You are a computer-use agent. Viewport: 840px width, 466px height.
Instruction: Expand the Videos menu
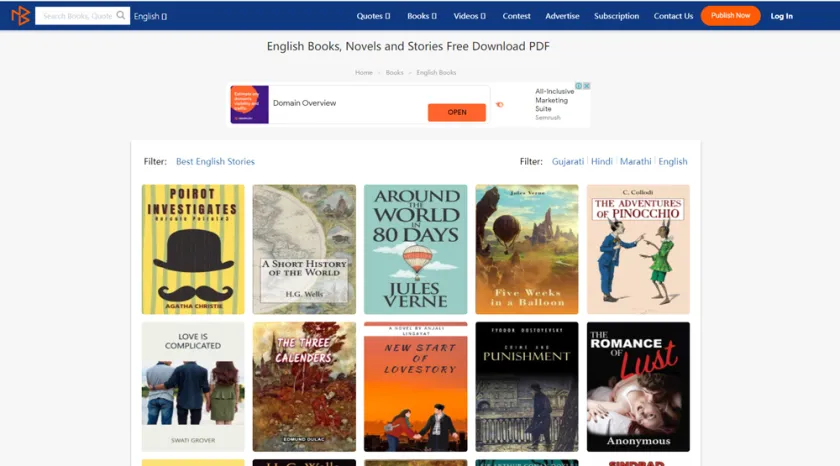(469, 16)
